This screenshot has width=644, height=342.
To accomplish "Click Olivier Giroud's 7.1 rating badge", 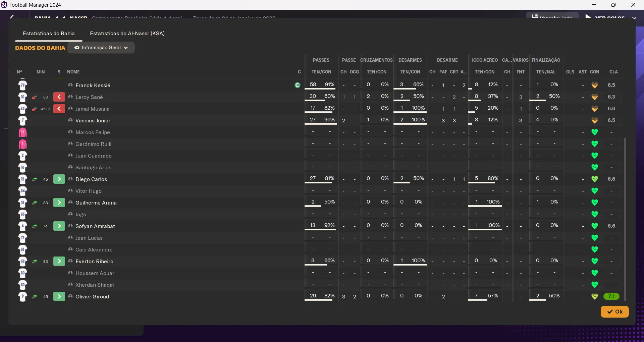I will click(611, 296).
